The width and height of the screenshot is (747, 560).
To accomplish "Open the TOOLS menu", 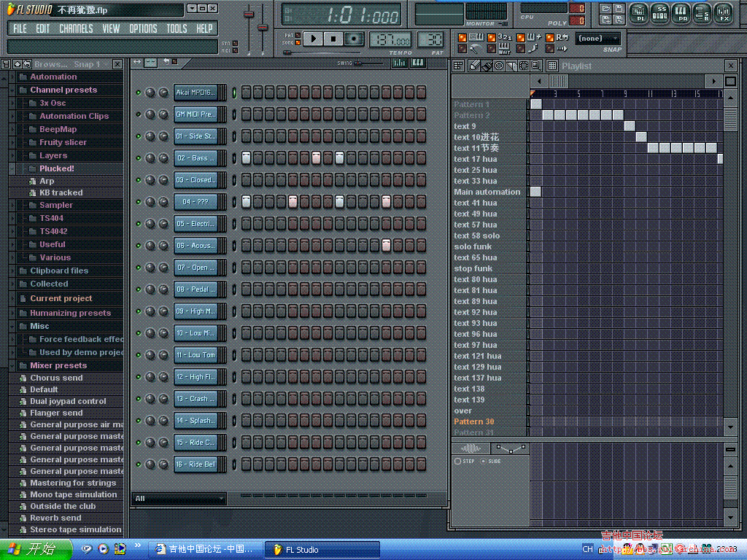I will click(x=177, y=28).
